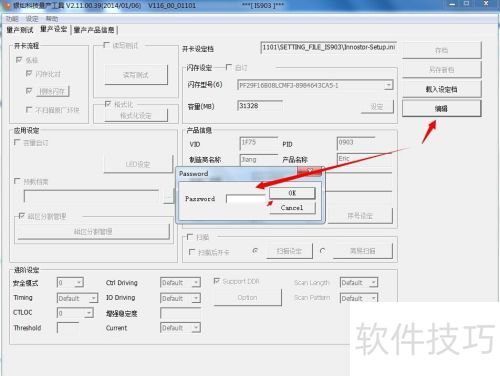The image size is (500, 376).
Task: Toggle the 格式化 checkbox
Action: (x=108, y=104)
